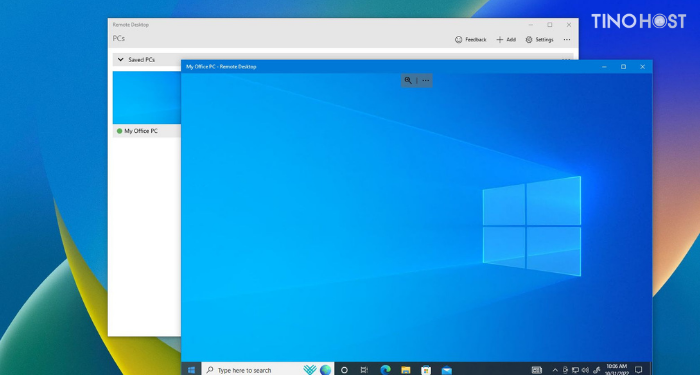Screen dimensions: 700x375
Task: Click the touch keyboard icon in the tray
Action: click(537, 370)
